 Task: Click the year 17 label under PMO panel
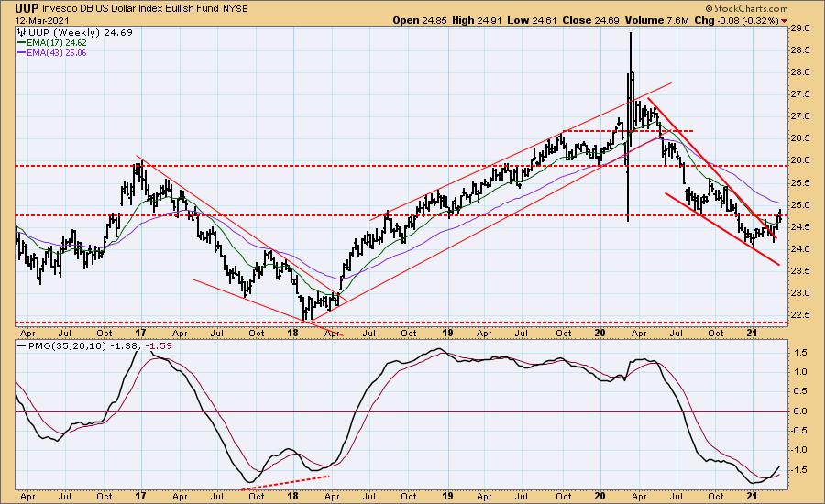coord(140,496)
